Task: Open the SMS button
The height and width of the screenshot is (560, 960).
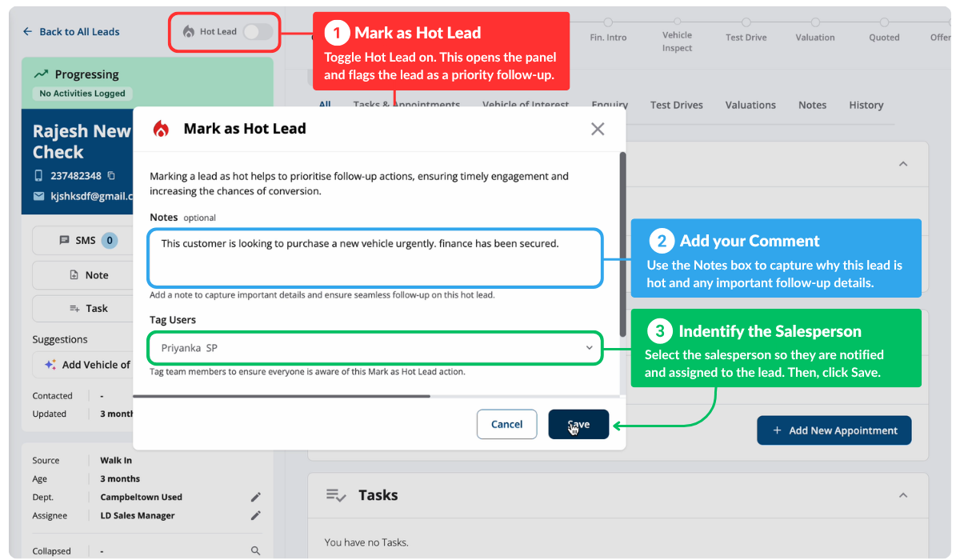Action: pyautogui.click(x=83, y=240)
